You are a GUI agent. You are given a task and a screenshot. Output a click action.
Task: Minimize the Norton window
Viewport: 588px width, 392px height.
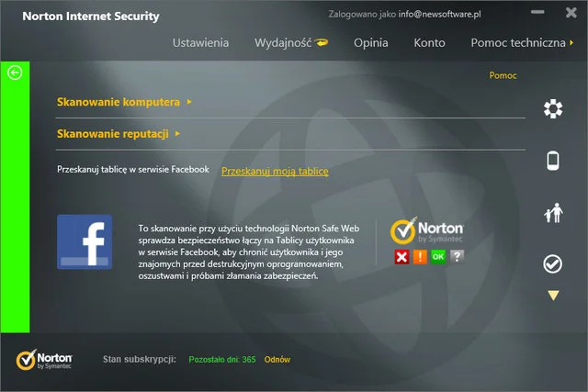tap(537, 12)
